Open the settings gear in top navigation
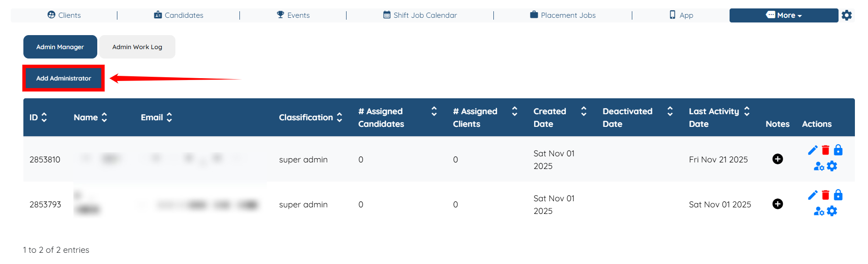The width and height of the screenshot is (868, 264). coord(846,15)
